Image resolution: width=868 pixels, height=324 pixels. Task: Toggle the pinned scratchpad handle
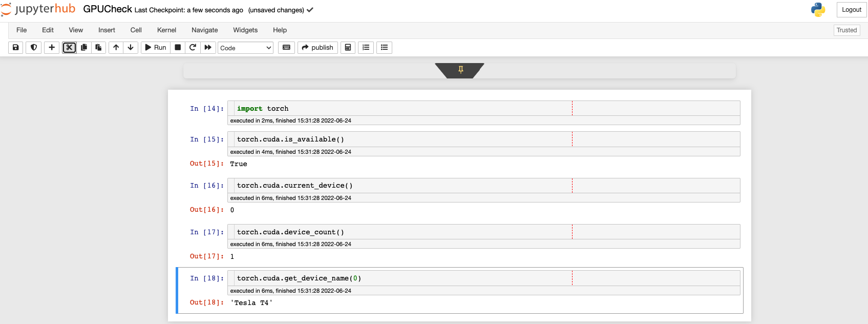(460, 70)
